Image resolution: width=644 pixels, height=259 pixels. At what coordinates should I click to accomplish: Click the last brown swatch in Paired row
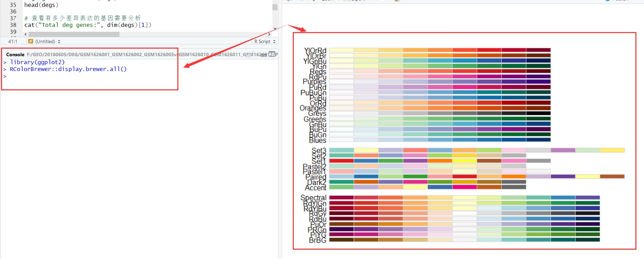coord(612,176)
